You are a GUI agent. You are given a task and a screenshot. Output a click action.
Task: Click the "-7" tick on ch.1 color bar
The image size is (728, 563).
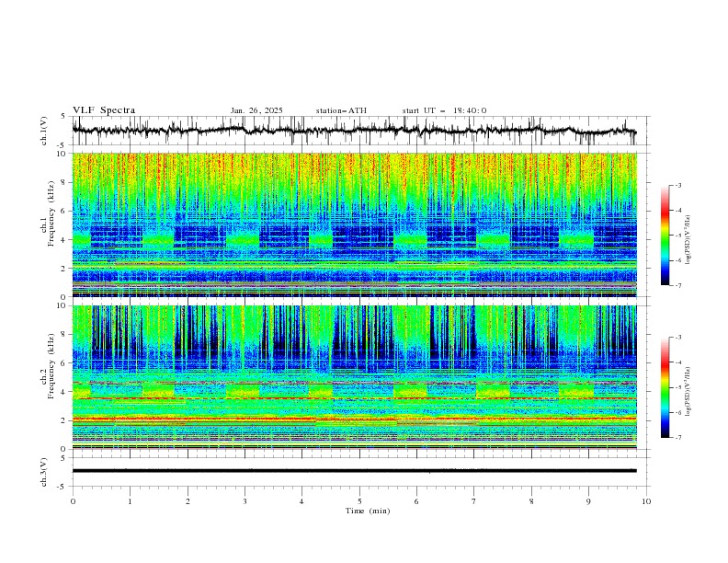[x=678, y=285]
